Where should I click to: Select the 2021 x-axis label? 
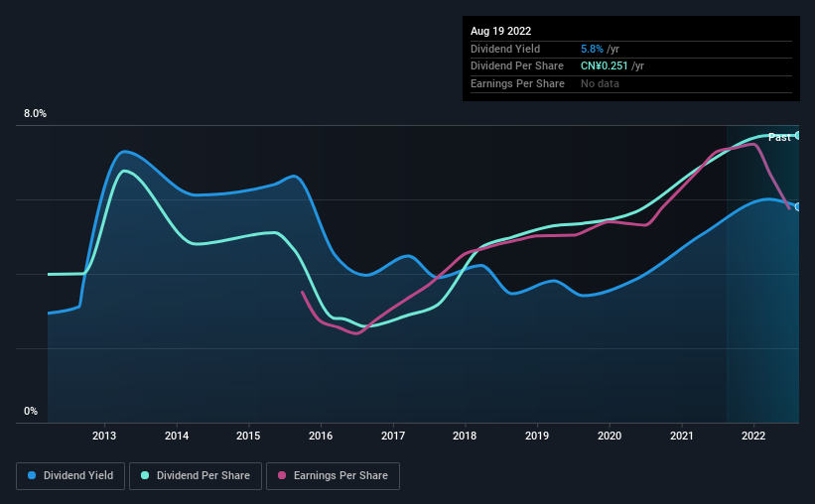click(x=681, y=436)
